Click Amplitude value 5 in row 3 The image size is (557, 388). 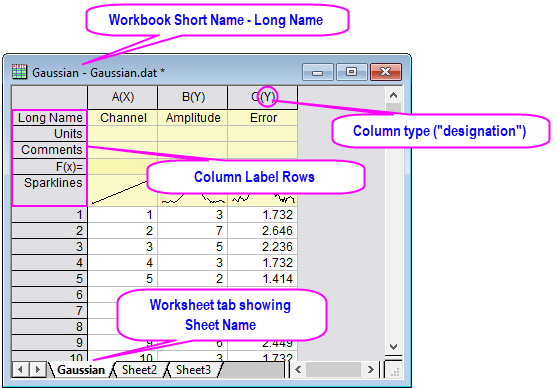coord(193,247)
